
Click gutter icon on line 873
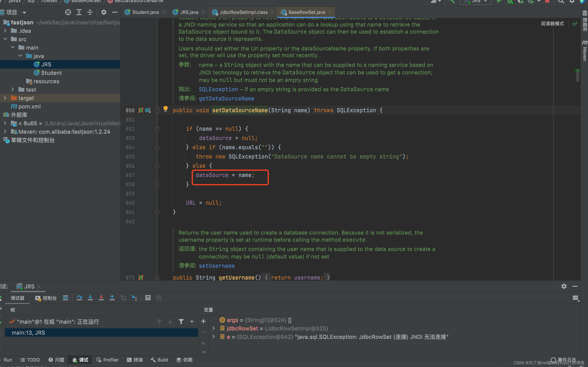pyautogui.click(x=141, y=277)
